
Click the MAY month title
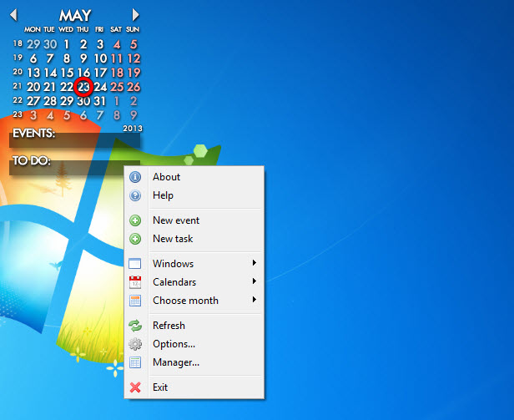tap(75, 15)
